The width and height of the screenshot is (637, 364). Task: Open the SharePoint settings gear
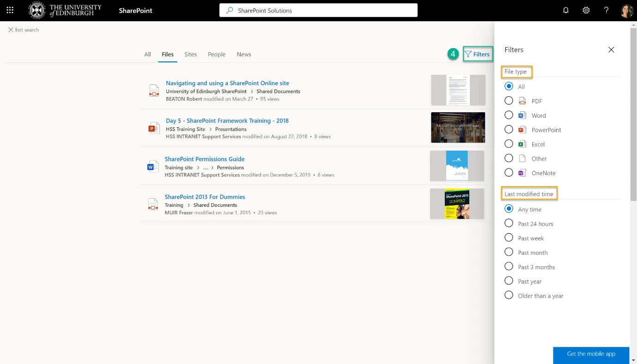pos(586,10)
